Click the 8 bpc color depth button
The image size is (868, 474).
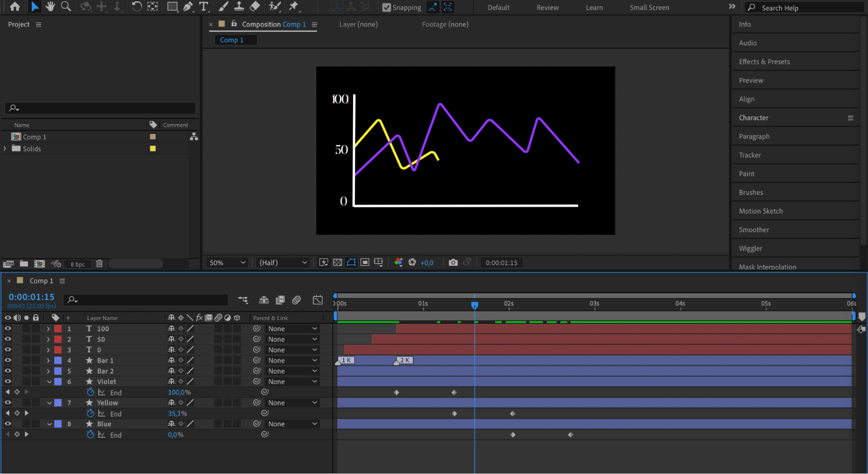(x=77, y=264)
